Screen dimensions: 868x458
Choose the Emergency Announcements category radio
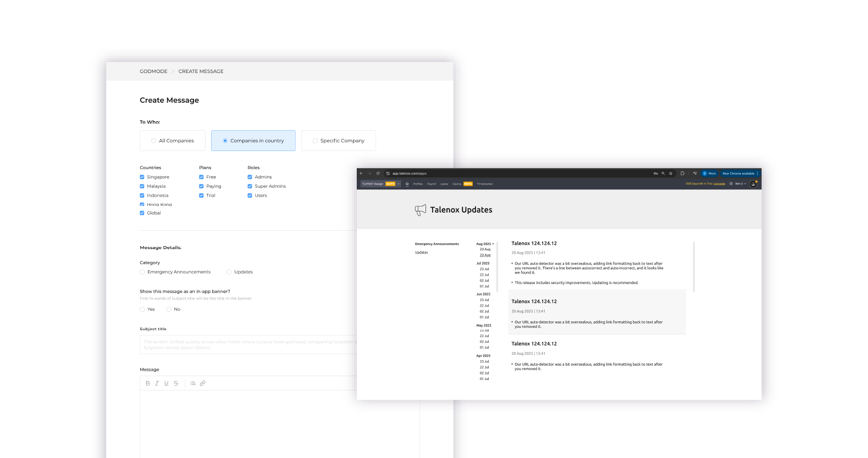click(x=142, y=272)
